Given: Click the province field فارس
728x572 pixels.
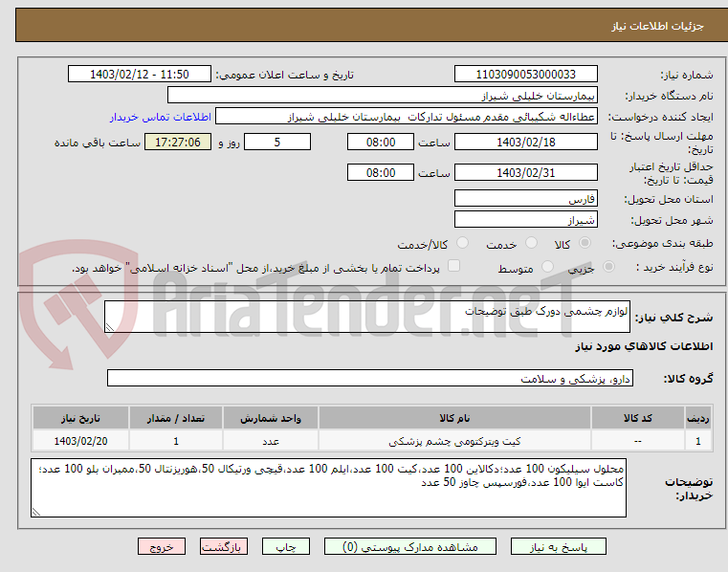Looking at the screenshot, I should [x=525, y=199].
